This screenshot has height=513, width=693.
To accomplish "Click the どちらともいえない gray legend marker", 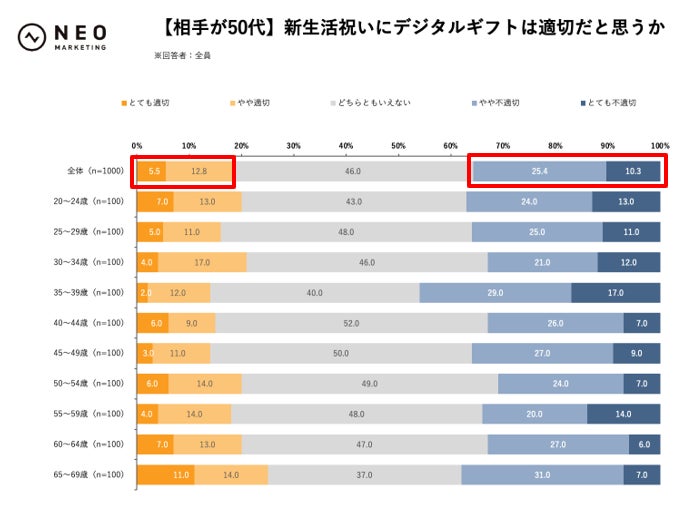I will click(333, 103).
